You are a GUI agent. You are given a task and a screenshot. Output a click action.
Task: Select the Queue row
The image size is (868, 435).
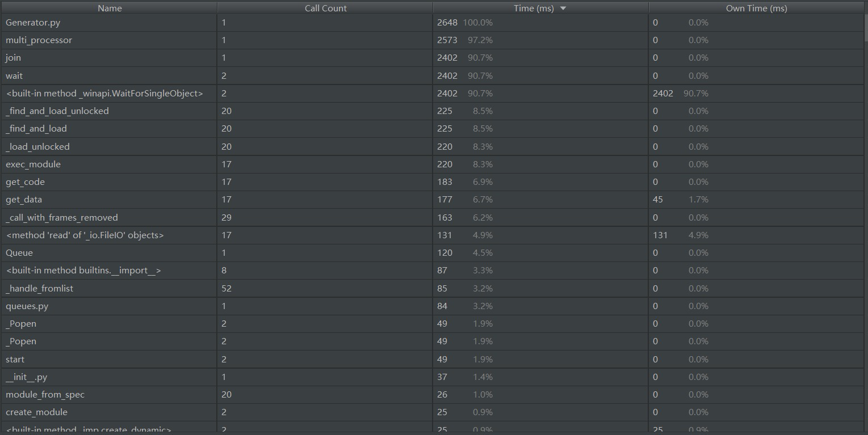[432, 253]
